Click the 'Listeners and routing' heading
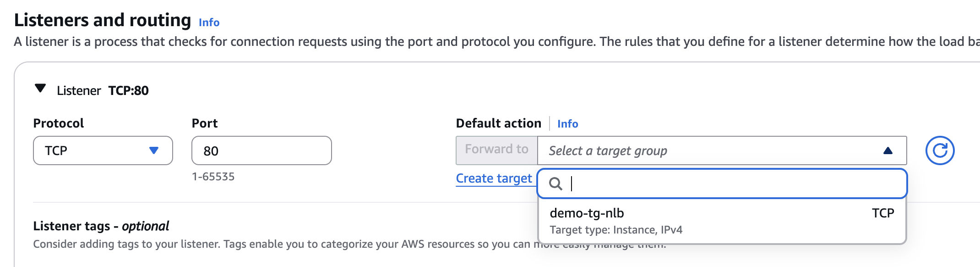Screen dimensions: 980x267 103,20
